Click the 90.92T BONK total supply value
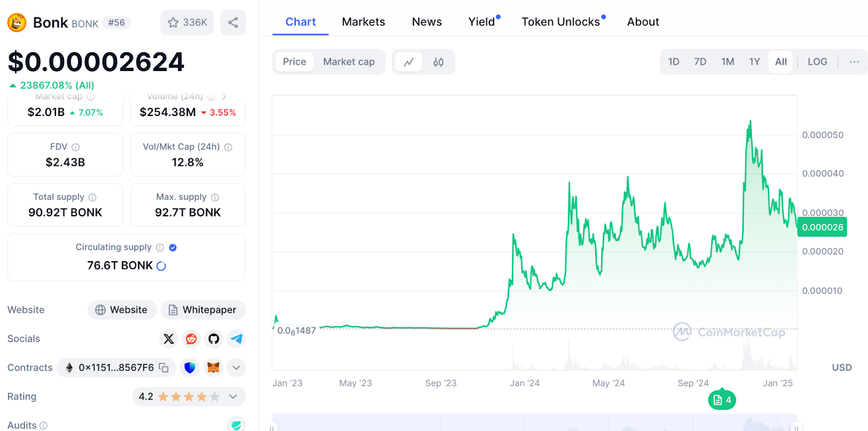The image size is (868, 431). tap(65, 213)
